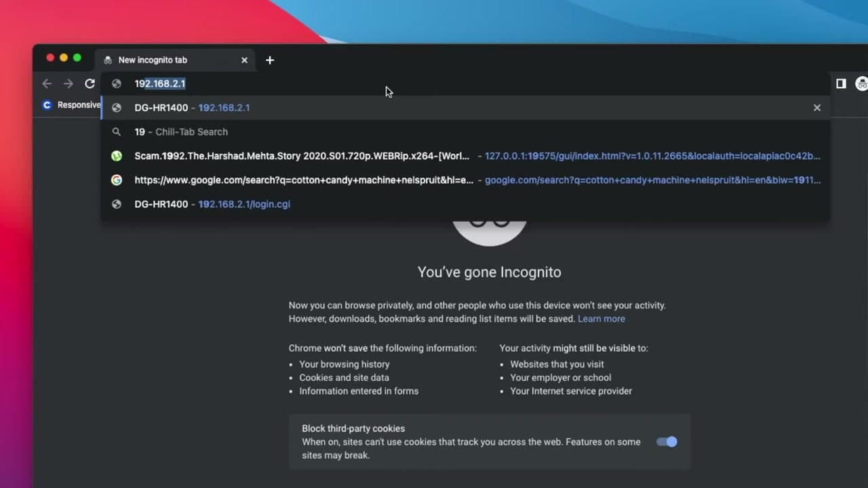Open the Learn more link
The image size is (868, 488).
point(601,319)
